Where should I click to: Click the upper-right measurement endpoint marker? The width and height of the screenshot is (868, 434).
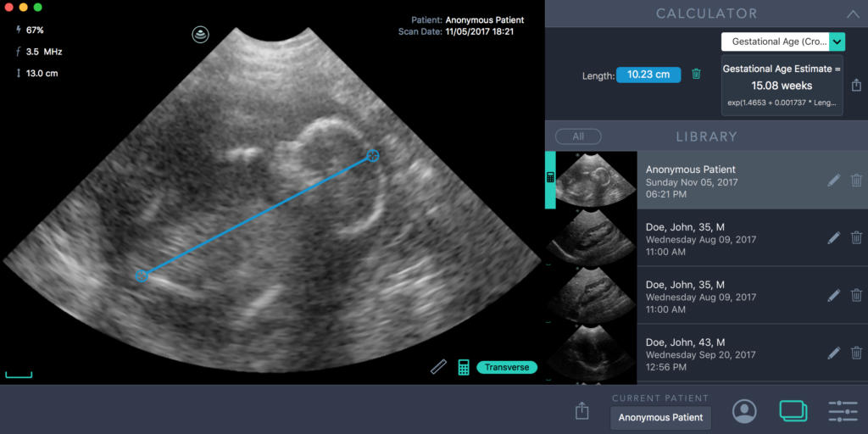[372, 156]
